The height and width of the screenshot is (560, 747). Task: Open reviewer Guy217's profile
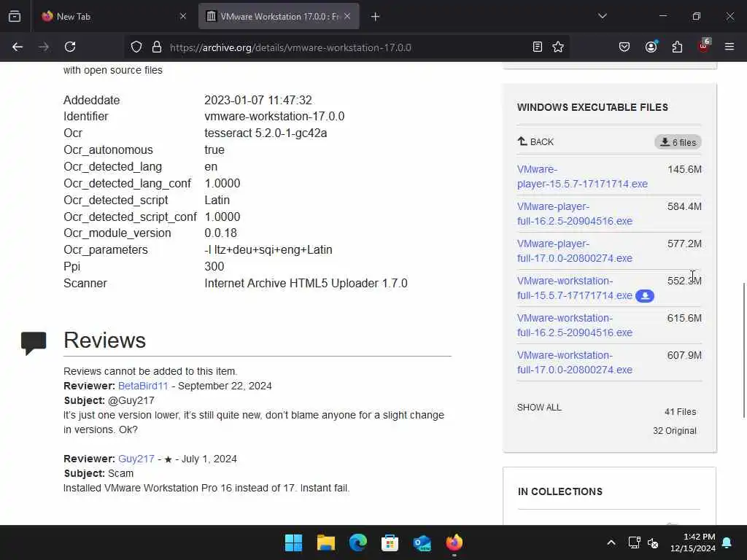click(136, 459)
